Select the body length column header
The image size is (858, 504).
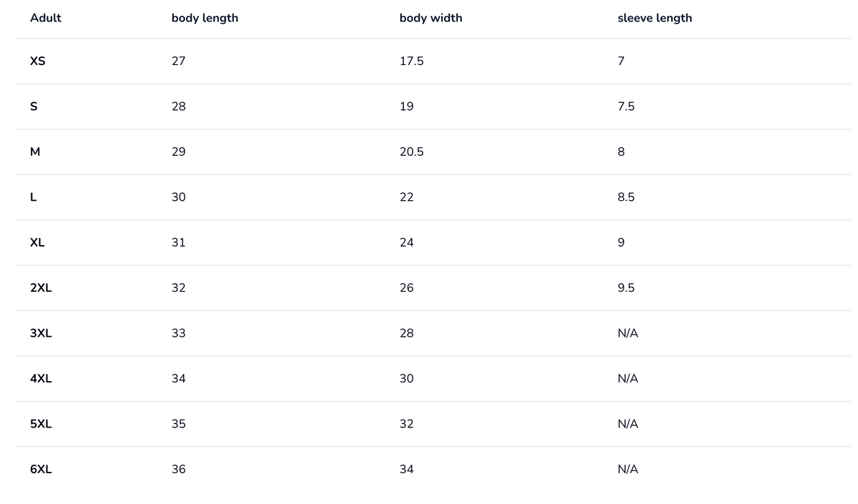204,18
